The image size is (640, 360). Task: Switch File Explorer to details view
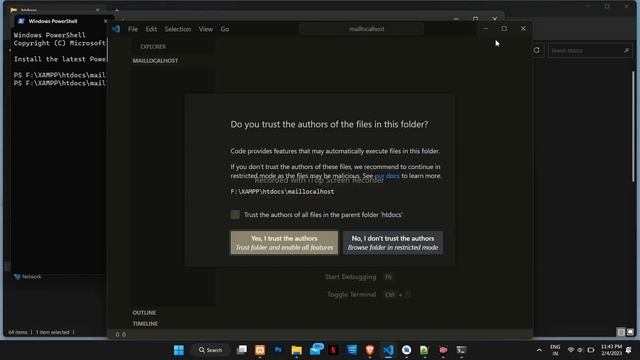pyautogui.click(x=621, y=332)
